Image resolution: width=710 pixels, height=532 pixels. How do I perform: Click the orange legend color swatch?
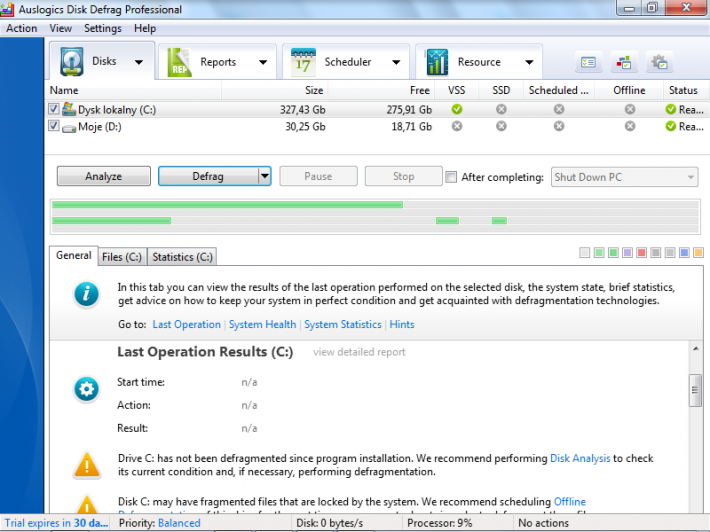pos(698,252)
